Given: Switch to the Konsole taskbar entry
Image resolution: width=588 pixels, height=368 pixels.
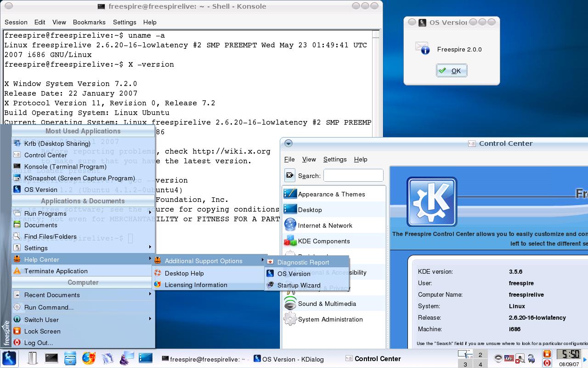Looking at the screenshot, I should pos(205,359).
